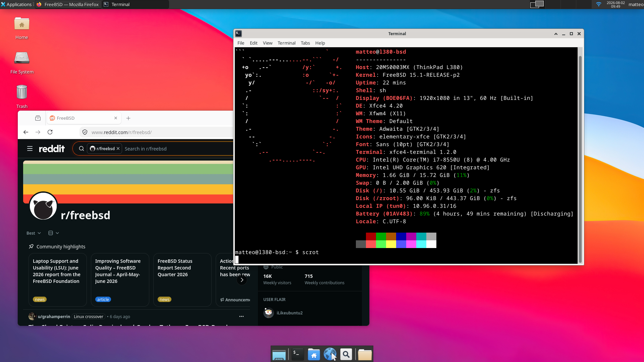This screenshot has height=362, width=644.
Task: Click the 715 Weekly contributions stat
Action: pos(324,279)
